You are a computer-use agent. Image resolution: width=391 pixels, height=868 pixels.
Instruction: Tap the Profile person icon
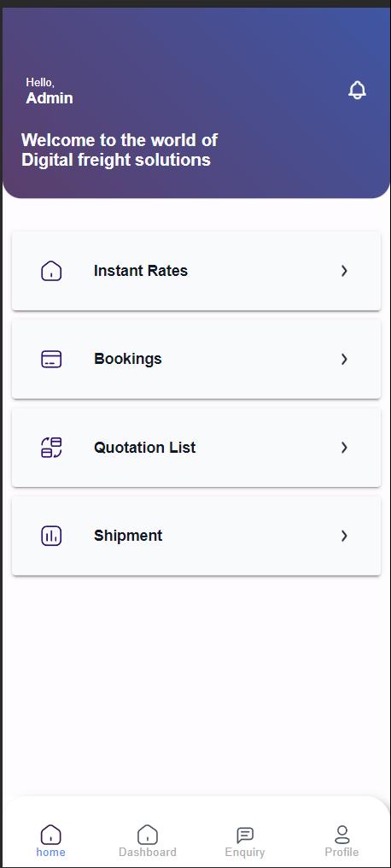click(x=342, y=834)
